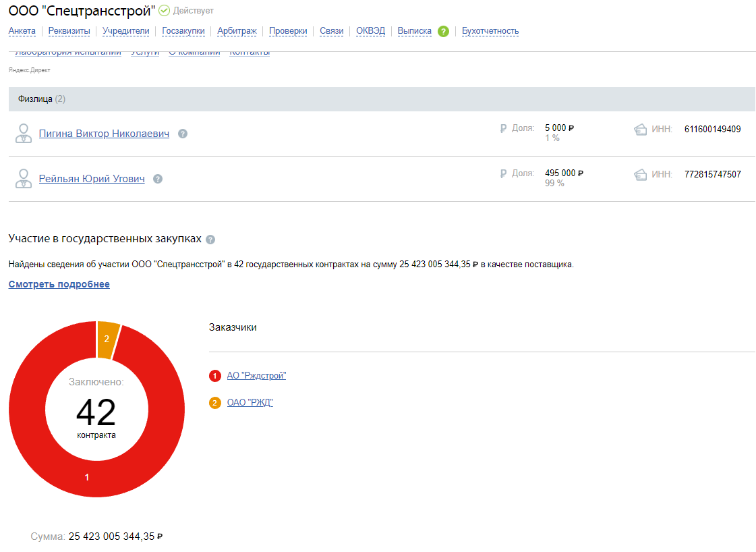Click Смотреть подробнее link
This screenshot has width=756, height=552.
[59, 284]
